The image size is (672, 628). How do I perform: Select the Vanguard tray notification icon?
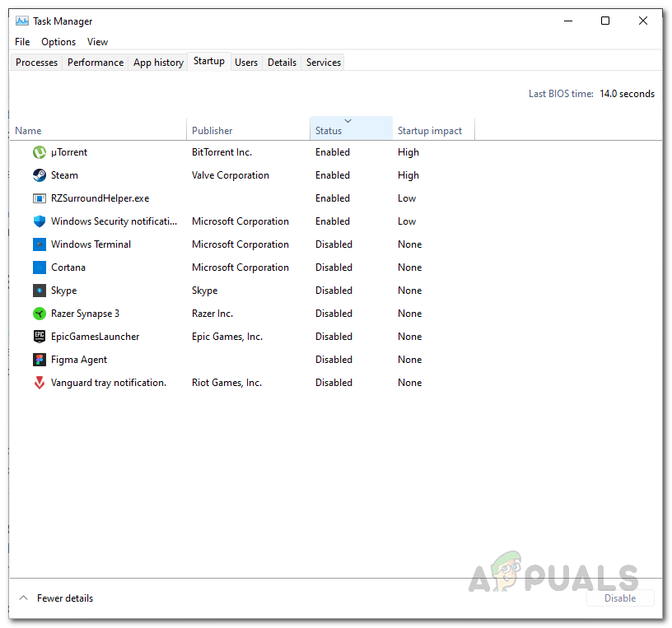(39, 382)
